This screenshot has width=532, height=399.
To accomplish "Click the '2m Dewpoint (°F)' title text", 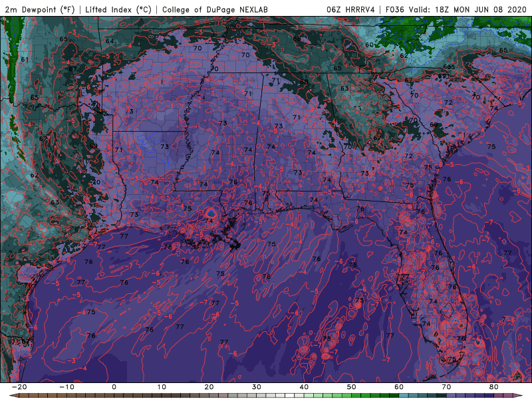I will [40, 9].
